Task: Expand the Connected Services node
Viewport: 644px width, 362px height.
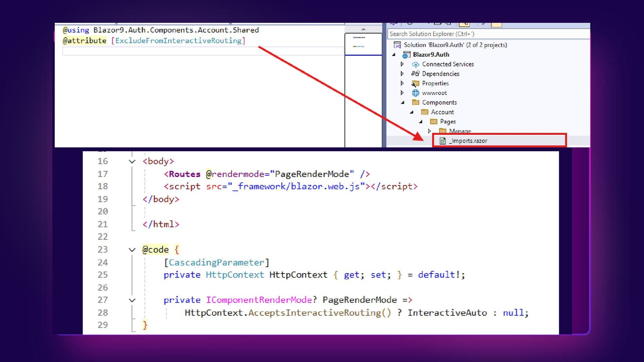Action: [402, 64]
